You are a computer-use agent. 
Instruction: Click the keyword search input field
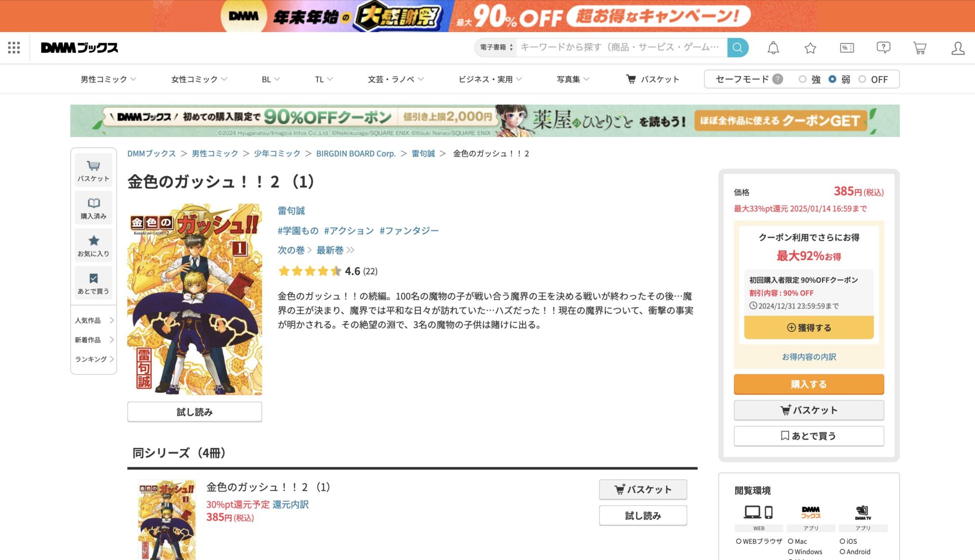(x=621, y=47)
